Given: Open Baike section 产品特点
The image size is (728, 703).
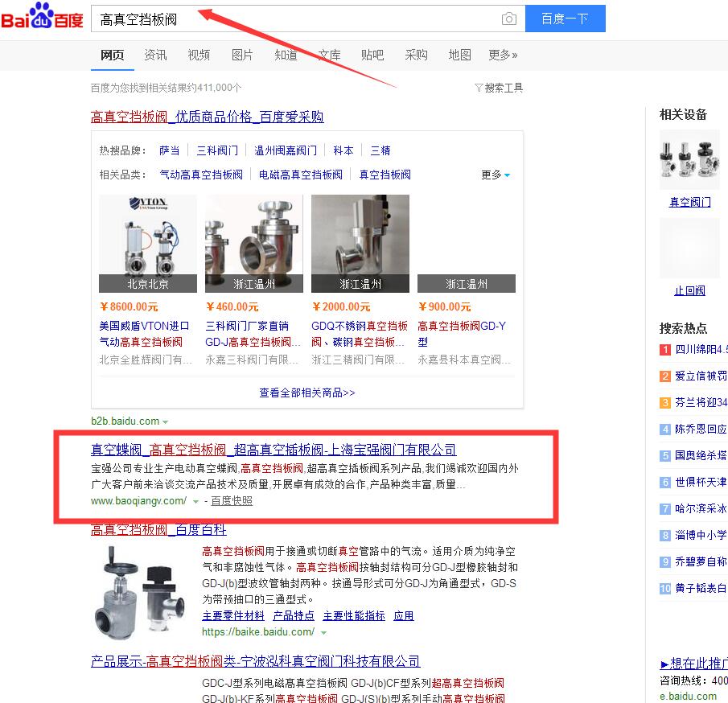Looking at the screenshot, I should 294,615.
